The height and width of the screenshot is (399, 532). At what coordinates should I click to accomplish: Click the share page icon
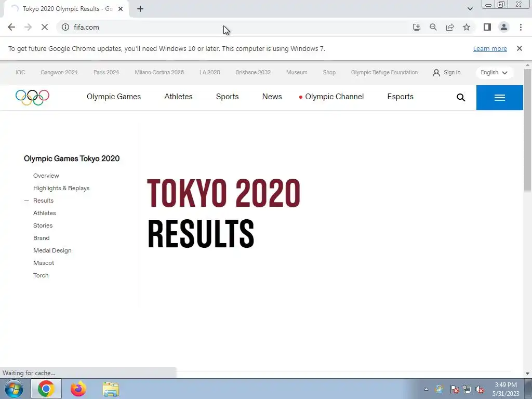(x=450, y=27)
